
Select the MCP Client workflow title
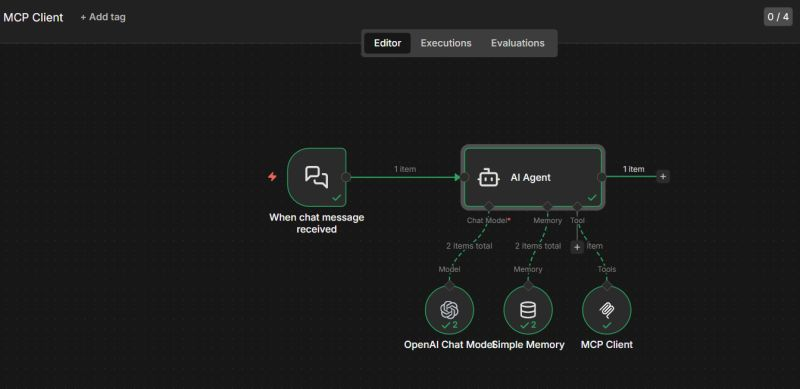click(x=33, y=17)
